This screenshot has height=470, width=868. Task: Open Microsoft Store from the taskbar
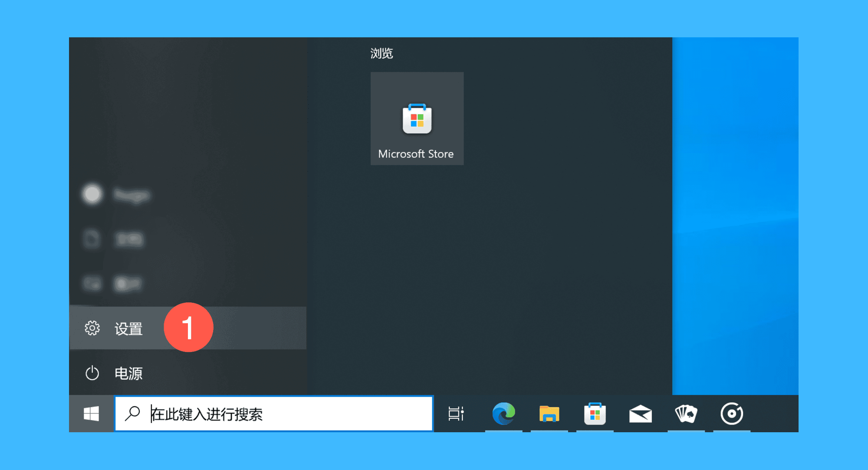595,414
